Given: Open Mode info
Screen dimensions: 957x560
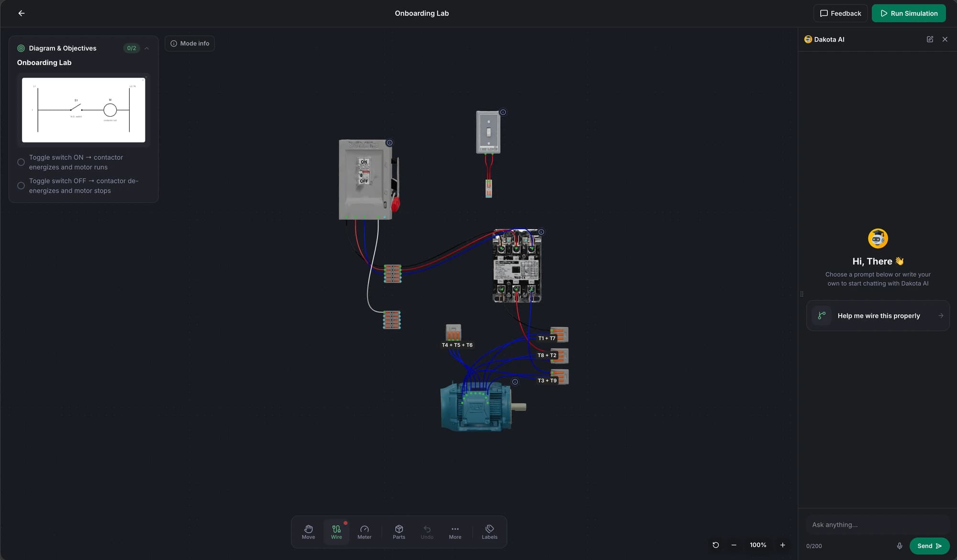Looking at the screenshot, I should [x=189, y=44].
